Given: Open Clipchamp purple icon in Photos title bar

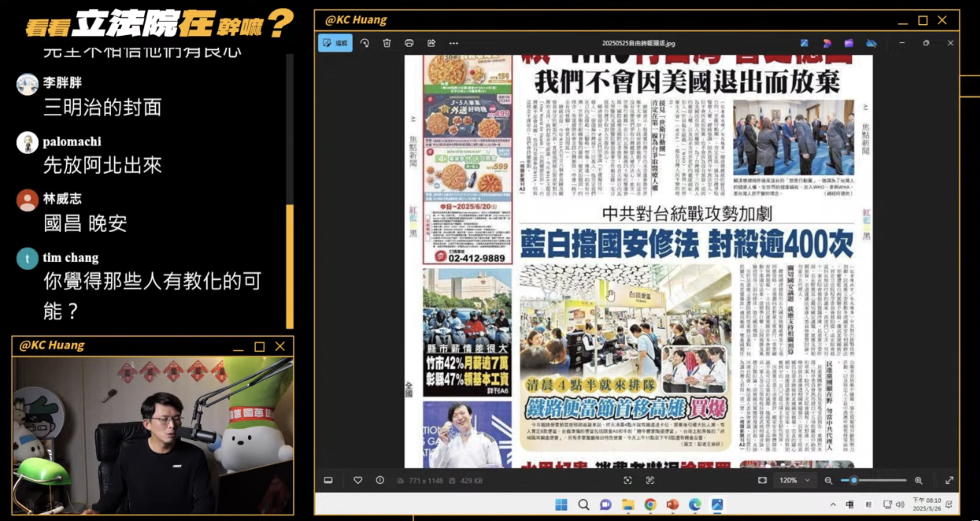Looking at the screenshot, I should pos(849,43).
